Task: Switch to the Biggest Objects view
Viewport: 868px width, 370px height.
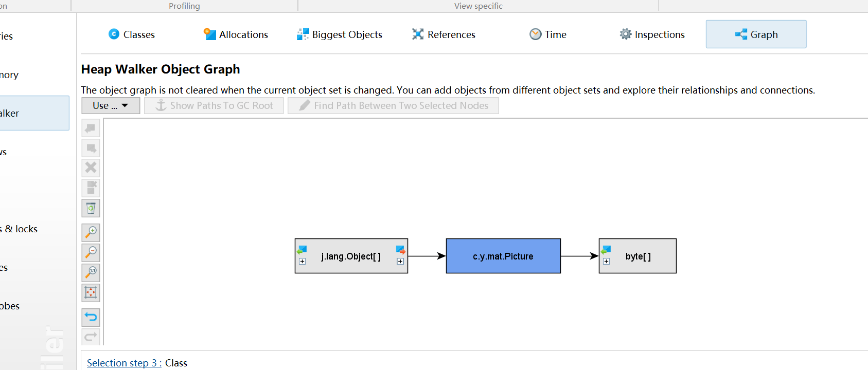Action: tap(340, 34)
